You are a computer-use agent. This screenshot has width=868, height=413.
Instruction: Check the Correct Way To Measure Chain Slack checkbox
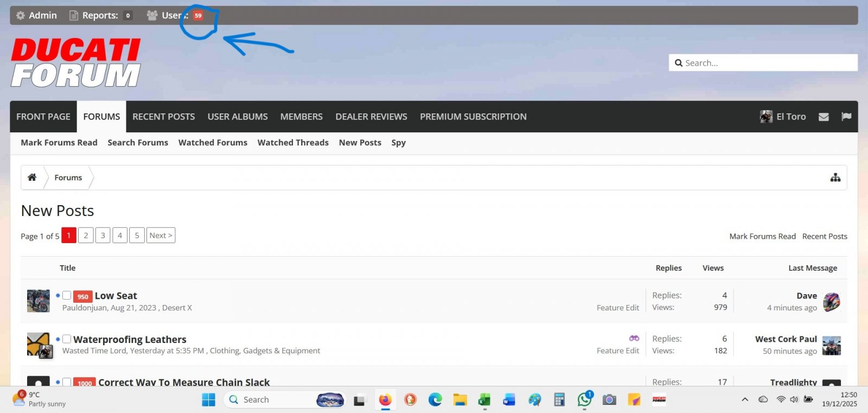pos(67,382)
